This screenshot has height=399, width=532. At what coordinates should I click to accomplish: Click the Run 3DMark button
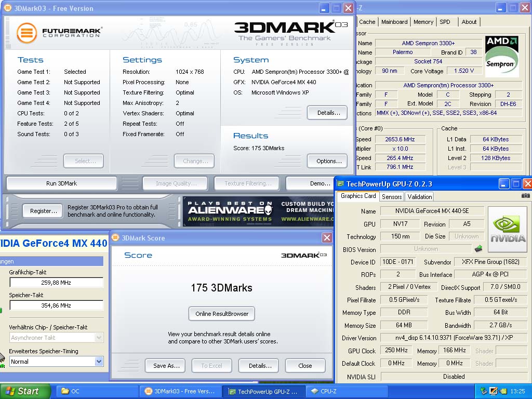pos(61,183)
